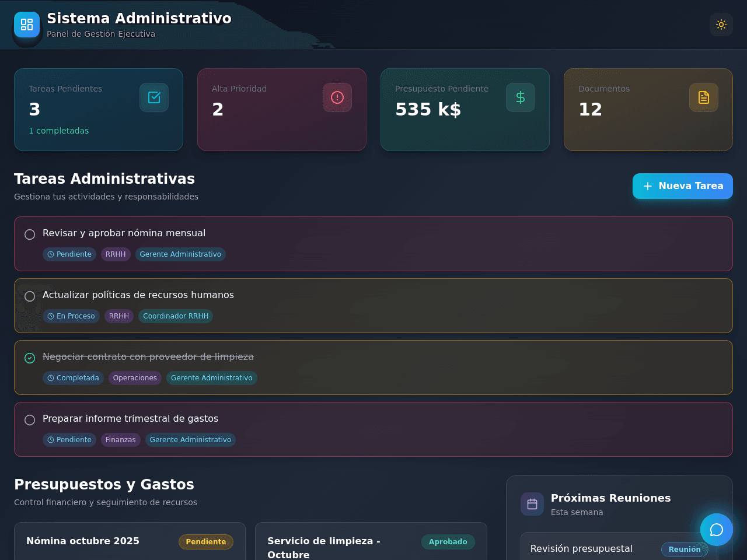Click the Coordinador RRHH tag
Screen dimensions: 747x560
pyautogui.click(x=176, y=316)
